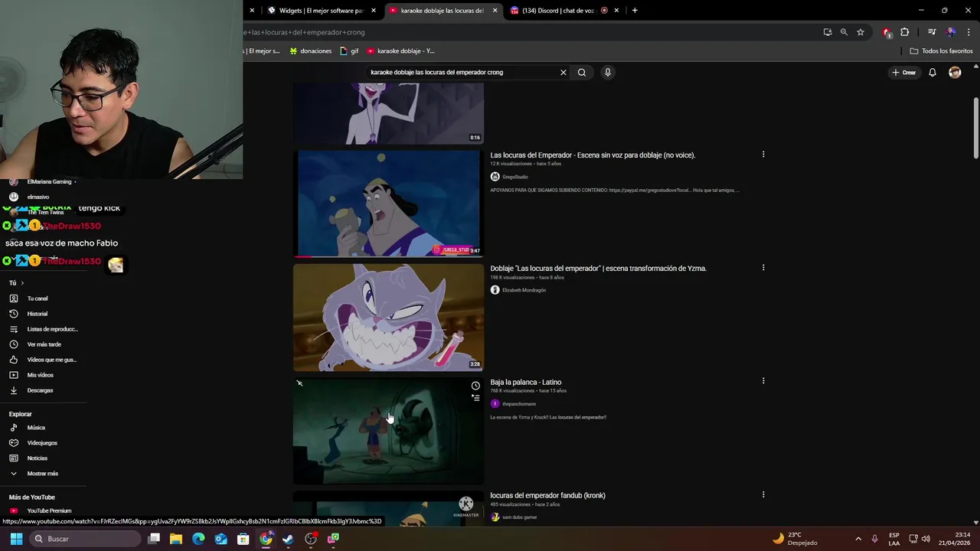980x551 pixels.
Task: Click the Chrome address bar
Action: point(528,32)
